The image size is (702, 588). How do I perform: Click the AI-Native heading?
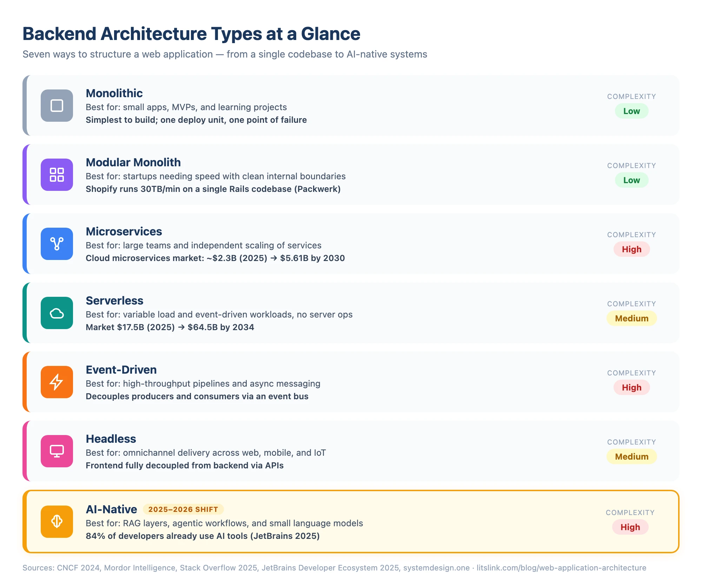pos(111,509)
